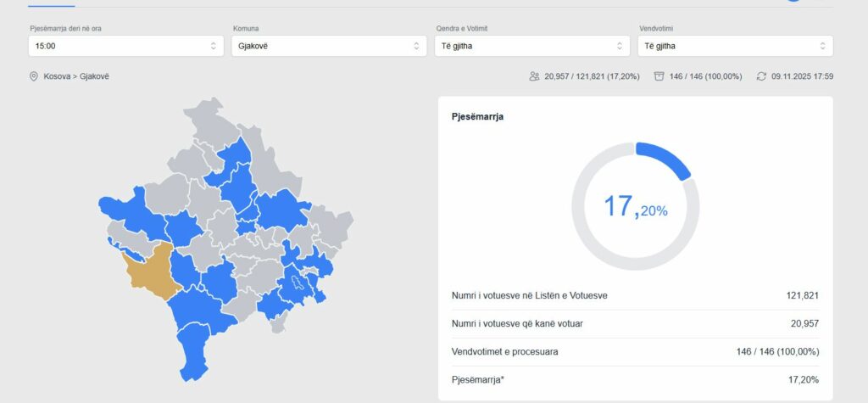868x403 pixels.
Task: Expand the Vendvotimi dropdown
Action: (736, 46)
